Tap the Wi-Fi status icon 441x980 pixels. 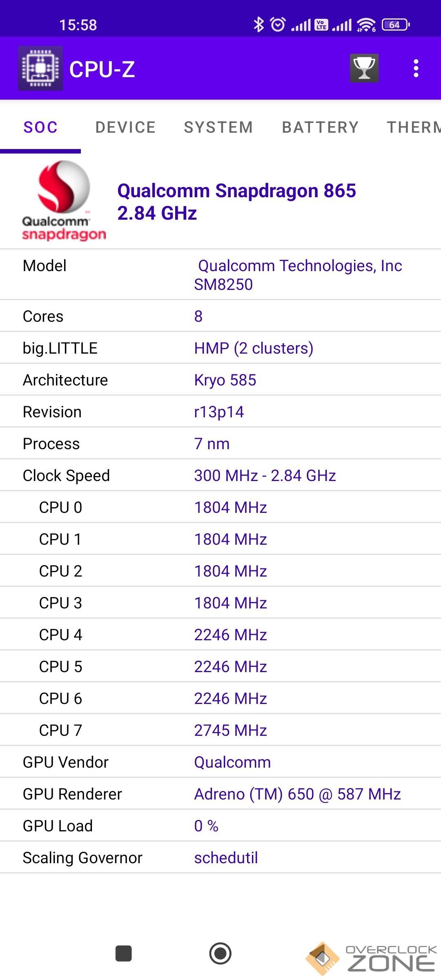(x=366, y=25)
